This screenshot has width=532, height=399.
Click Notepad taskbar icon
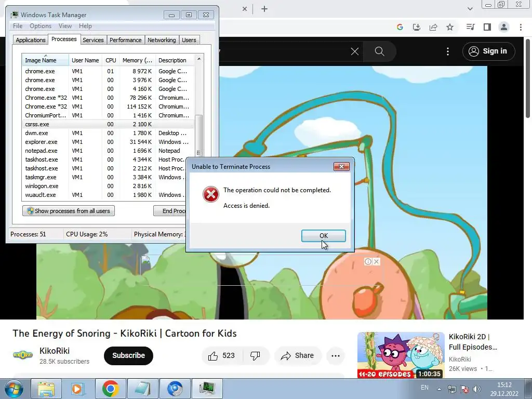142,389
